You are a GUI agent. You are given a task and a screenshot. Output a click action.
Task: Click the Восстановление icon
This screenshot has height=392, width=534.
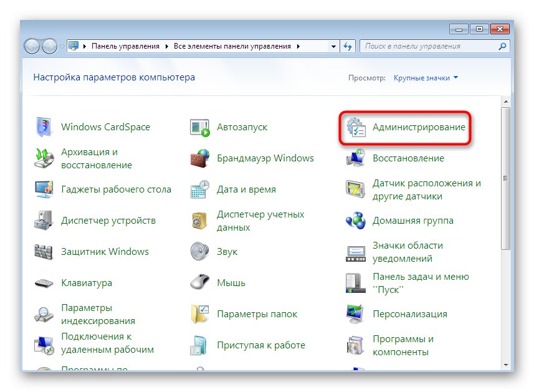(356, 158)
